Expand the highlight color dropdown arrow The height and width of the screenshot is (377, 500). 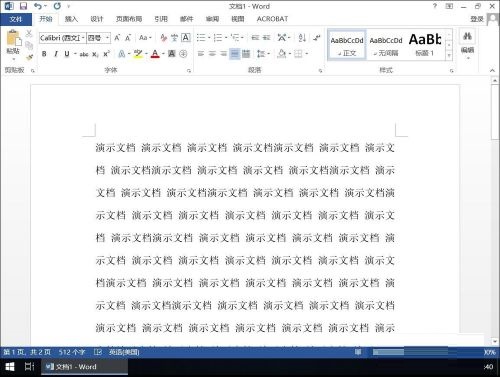tap(146, 54)
